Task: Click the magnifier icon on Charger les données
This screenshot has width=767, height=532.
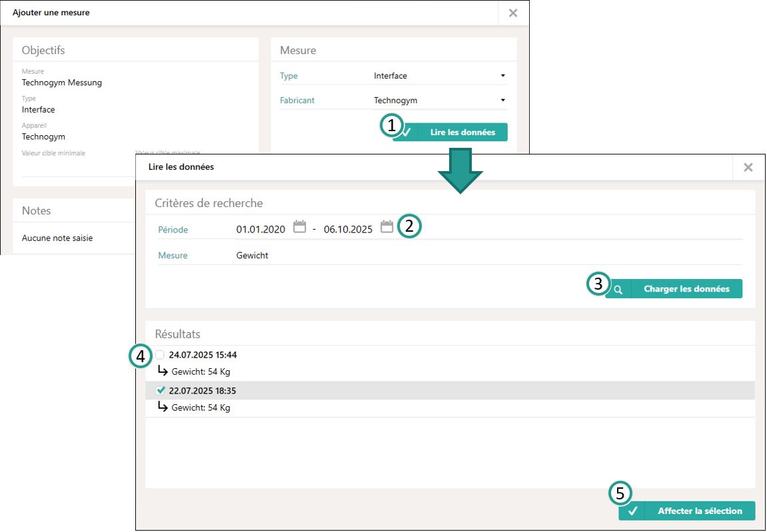Action: click(618, 289)
